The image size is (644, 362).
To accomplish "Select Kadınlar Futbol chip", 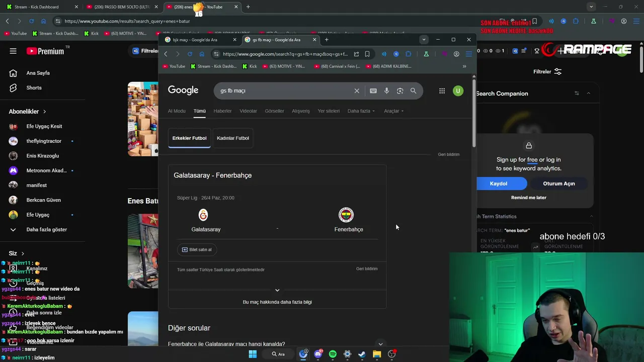I will (x=233, y=138).
